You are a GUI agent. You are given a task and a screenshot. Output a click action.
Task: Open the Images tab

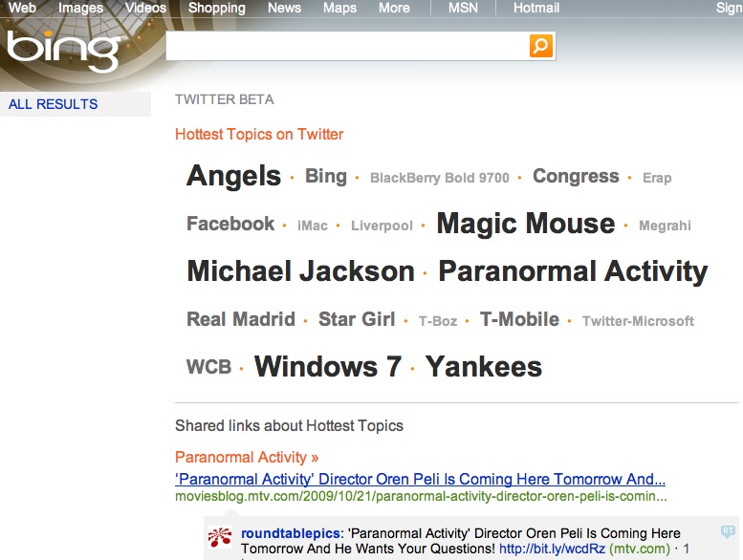pyautogui.click(x=80, y=8)
